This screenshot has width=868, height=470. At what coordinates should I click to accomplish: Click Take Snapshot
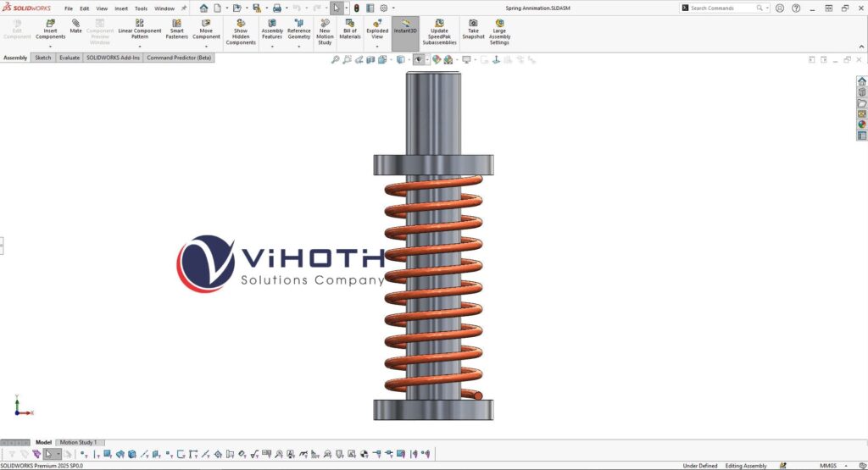point(473,30)
